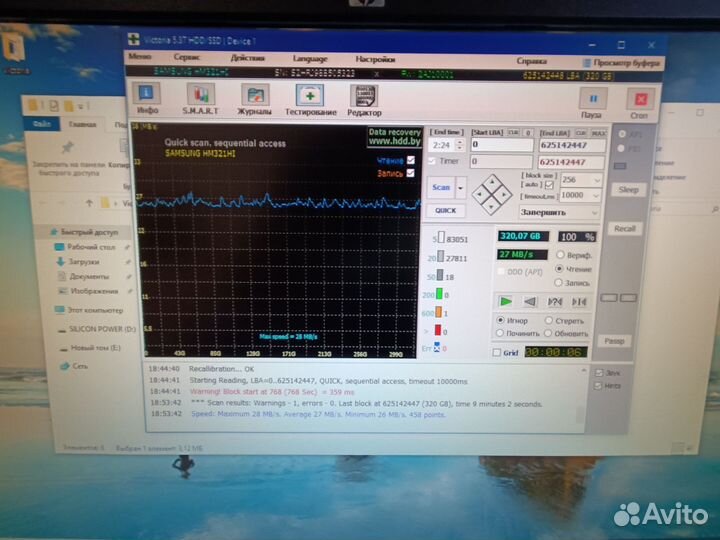Stop the scan with Стоп
This screenshot has height=540, width=720.
pos(640,104)
